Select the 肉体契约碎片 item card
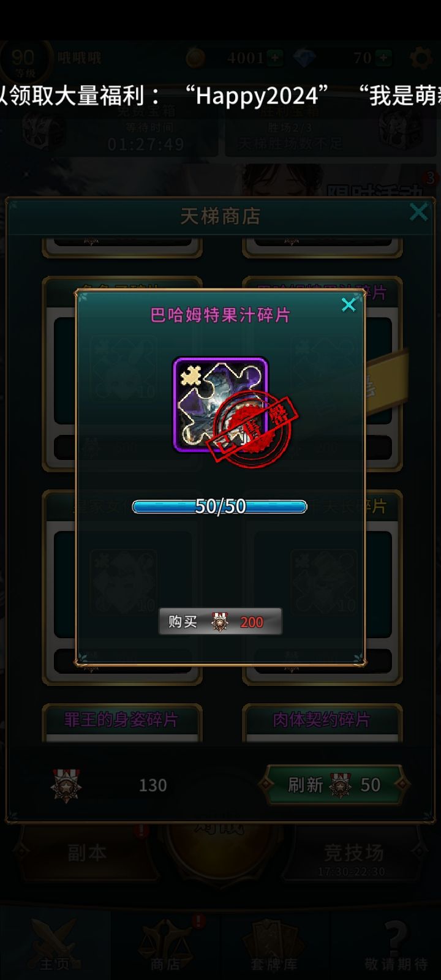Image resolution: width=441 pixels, height=980 pixels. pyautogui.click(x=322, y=723)
